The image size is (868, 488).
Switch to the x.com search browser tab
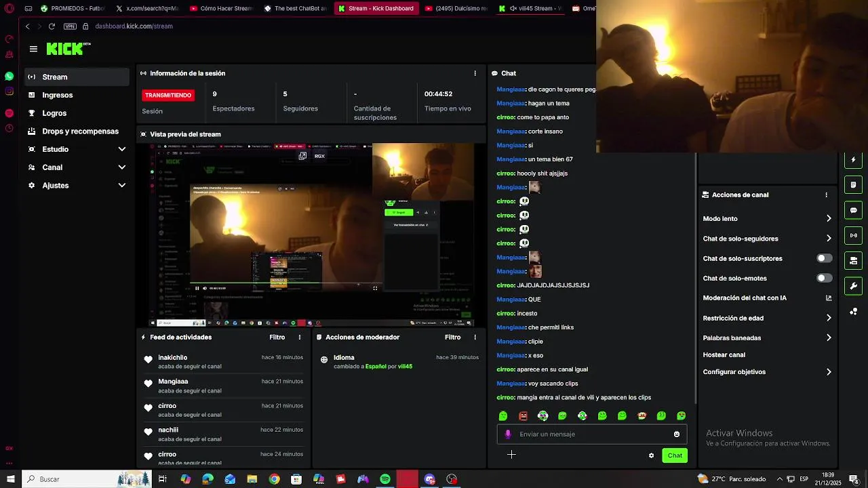click(x=147, y=9)
